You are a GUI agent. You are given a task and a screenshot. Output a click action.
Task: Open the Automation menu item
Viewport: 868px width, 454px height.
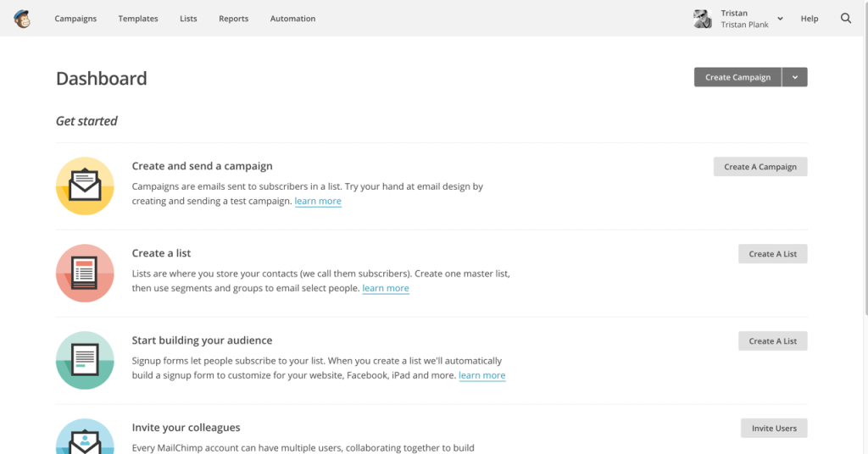point(292,19)
